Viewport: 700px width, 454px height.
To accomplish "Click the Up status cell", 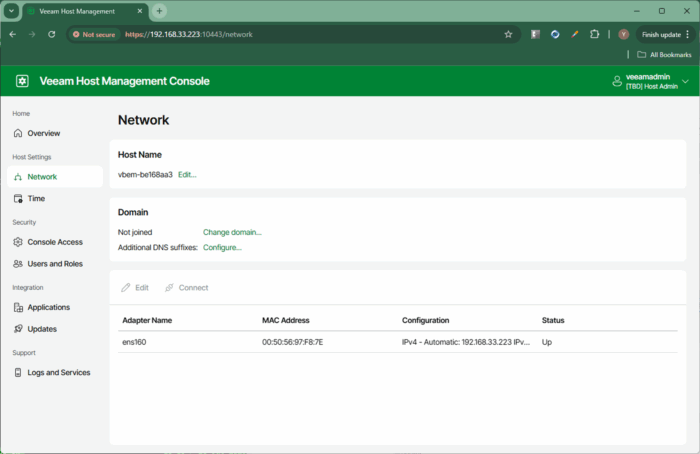I will coord(547,342).
